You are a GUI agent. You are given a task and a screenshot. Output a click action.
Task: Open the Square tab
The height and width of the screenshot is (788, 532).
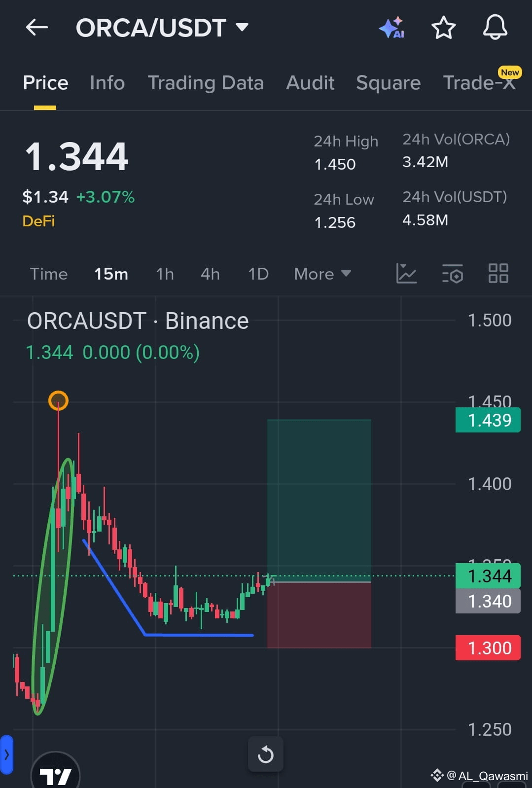(388, 83)
